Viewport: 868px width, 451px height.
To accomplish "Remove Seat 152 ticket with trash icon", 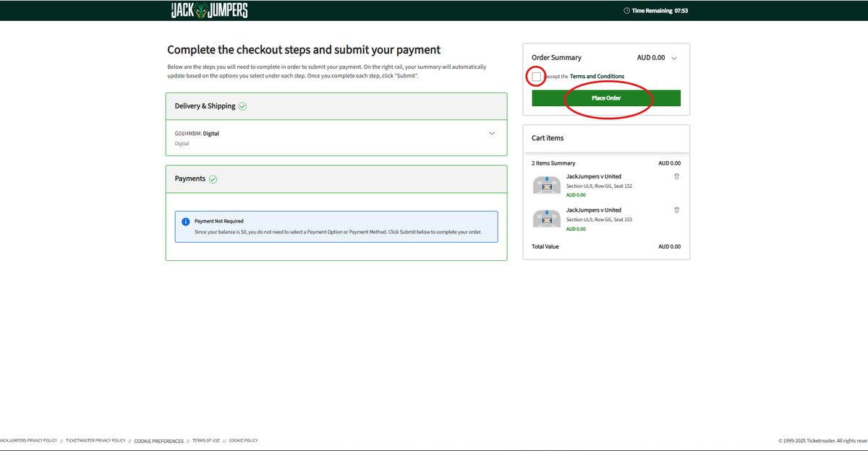I will (676, 176).
